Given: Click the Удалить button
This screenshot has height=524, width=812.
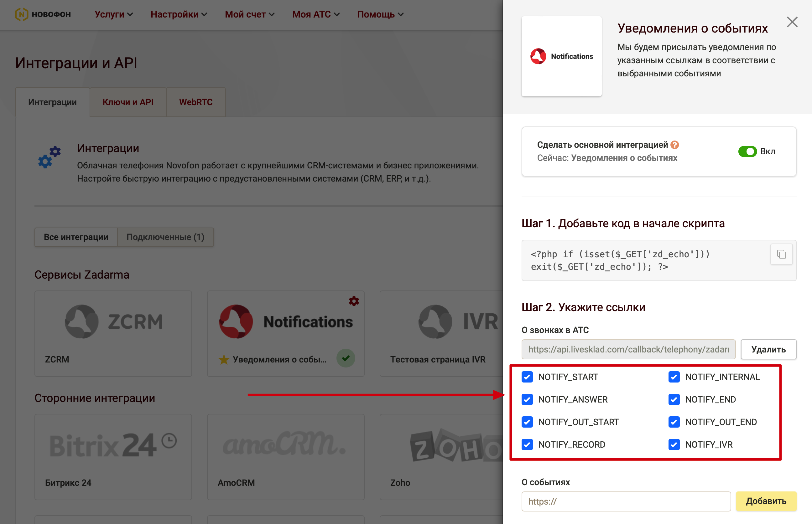Looking at the screenshot, I should pos(768,349).
